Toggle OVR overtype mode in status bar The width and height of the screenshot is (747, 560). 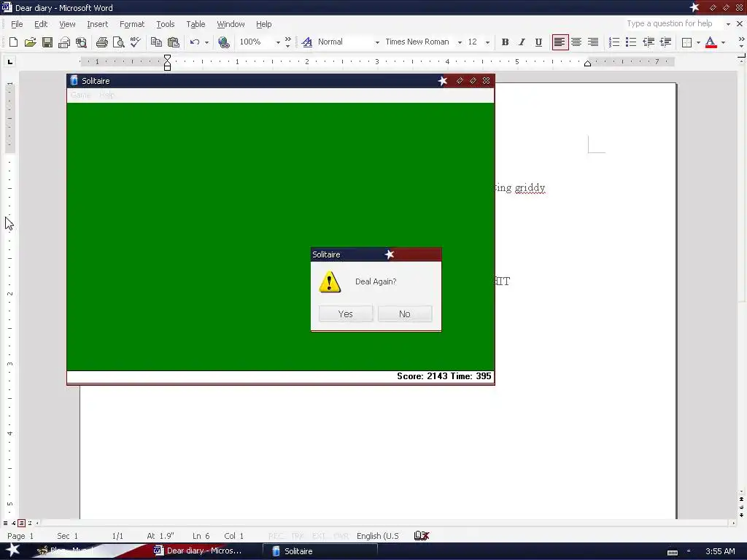click(341, 536)
